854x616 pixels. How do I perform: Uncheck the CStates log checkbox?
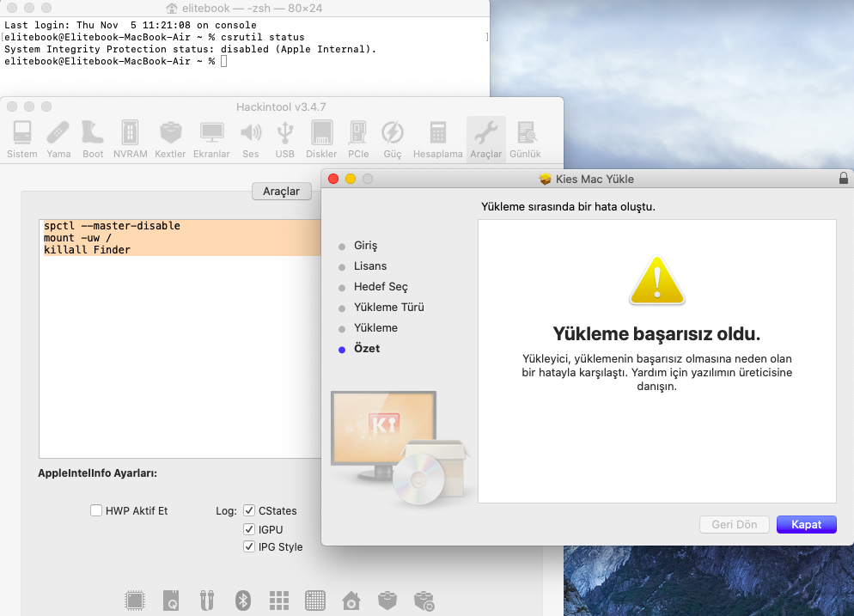tap(249, 510)
